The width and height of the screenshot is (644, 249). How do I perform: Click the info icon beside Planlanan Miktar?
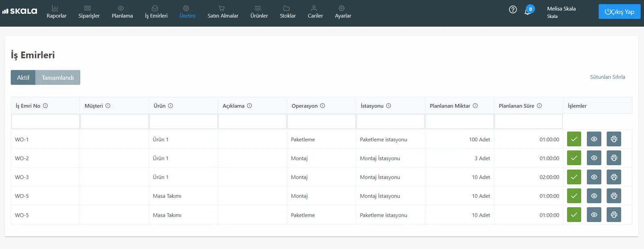click(475, 106)
